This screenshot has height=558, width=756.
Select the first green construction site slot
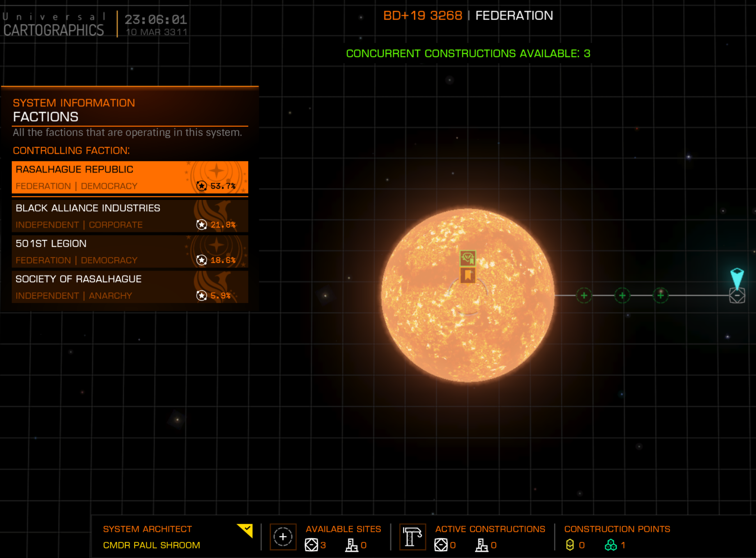[584, 295]
